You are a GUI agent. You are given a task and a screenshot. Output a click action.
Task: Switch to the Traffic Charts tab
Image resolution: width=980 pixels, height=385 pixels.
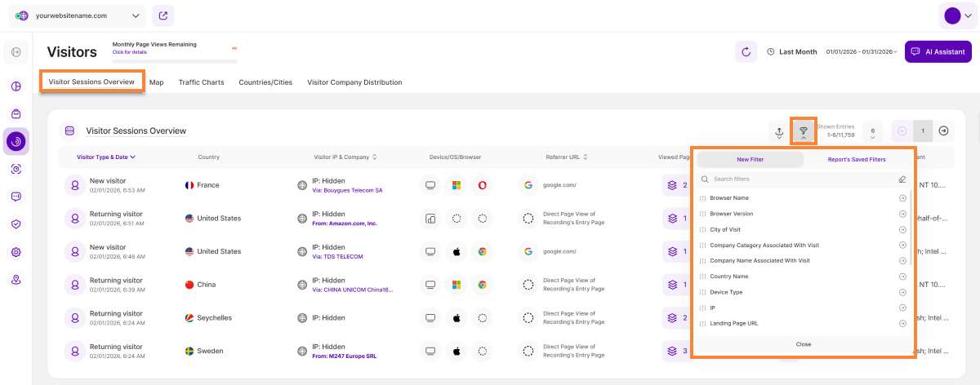(x=201, y=82)
